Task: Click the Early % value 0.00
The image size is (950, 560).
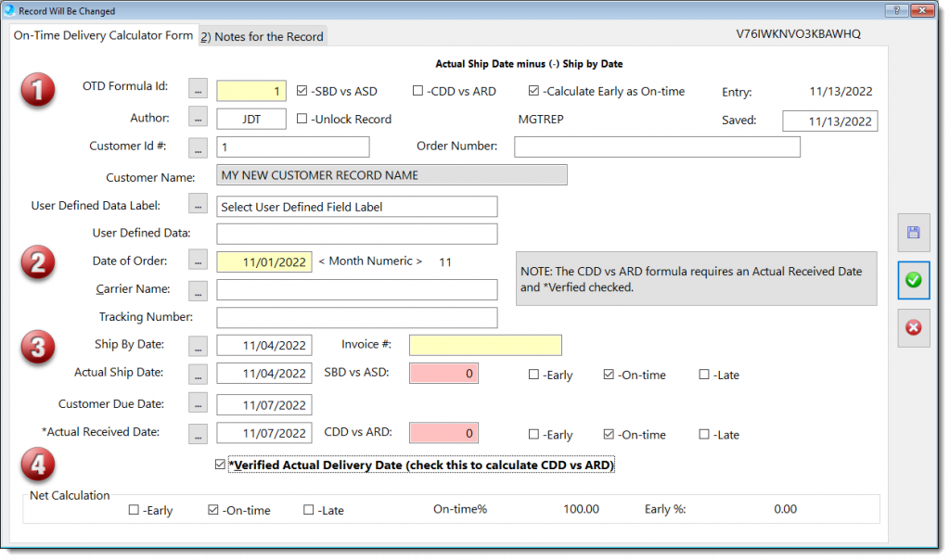Action: click(785, 509)
